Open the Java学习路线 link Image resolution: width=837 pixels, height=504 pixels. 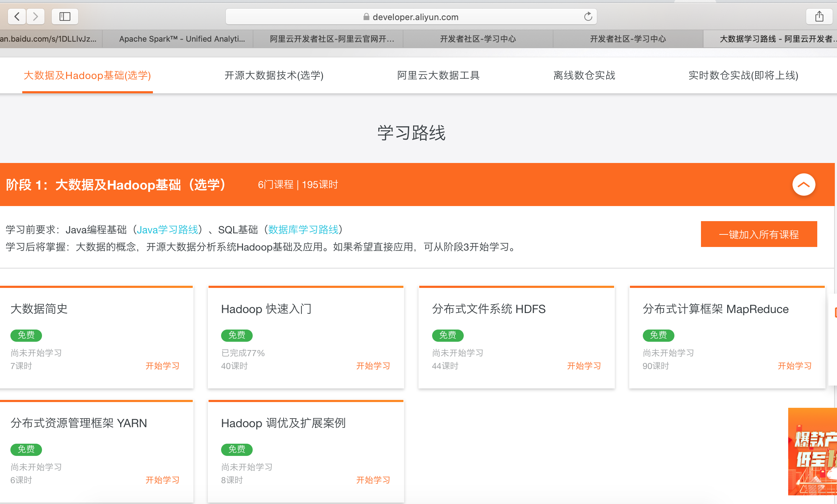[x=167, y=230]
